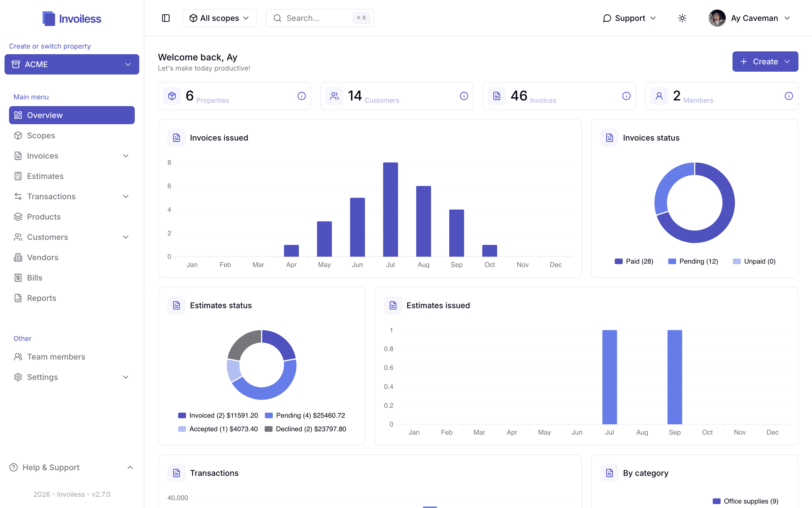This screenshot has width=812, height=508.
Task: Open the Support dropdown menu
Action: pos(629,18)
